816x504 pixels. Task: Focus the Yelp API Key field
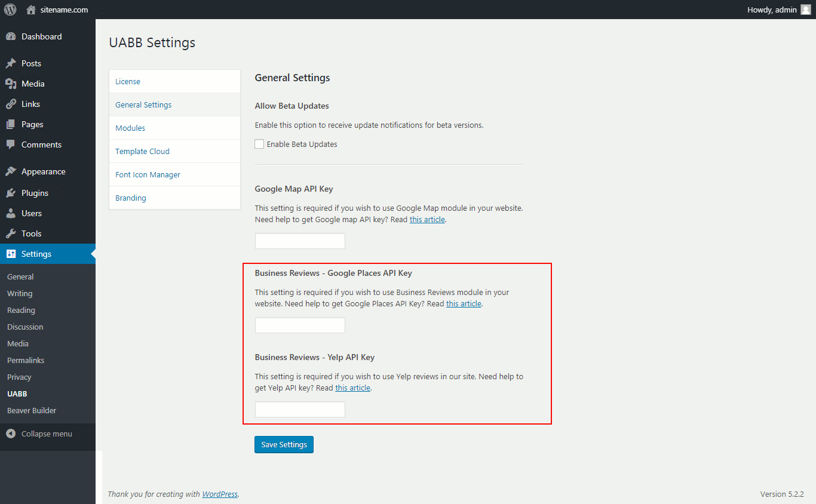point(300,410)
